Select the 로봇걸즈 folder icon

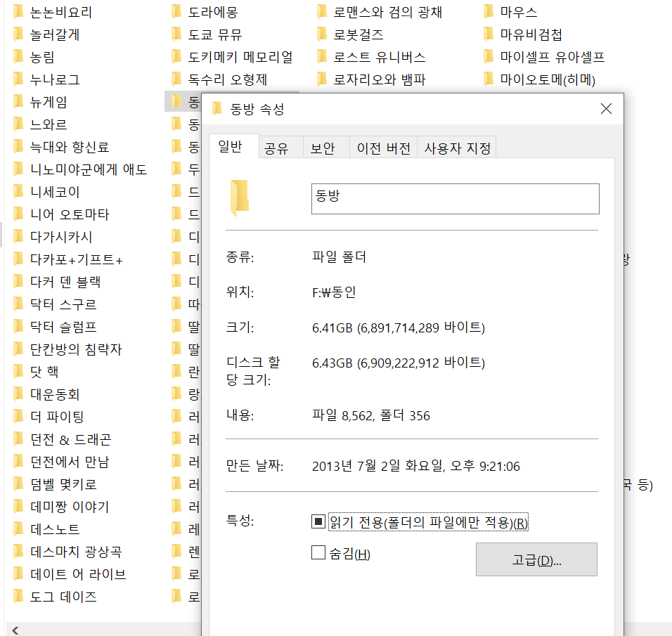322,34
